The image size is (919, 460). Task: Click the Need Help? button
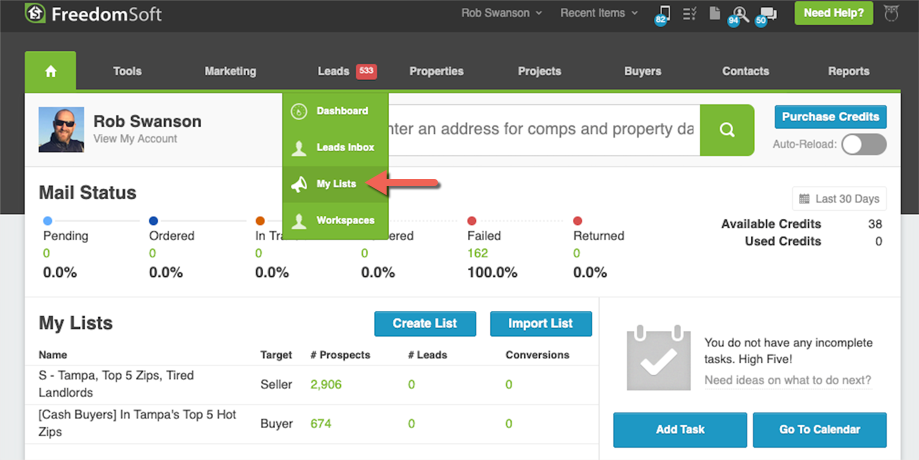point(833,13)
